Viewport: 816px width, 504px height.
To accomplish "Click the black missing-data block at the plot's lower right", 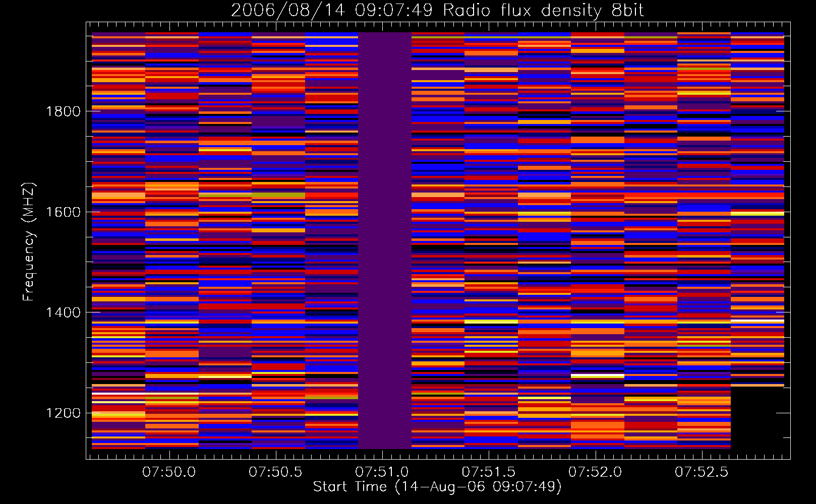I will [757, 418].
